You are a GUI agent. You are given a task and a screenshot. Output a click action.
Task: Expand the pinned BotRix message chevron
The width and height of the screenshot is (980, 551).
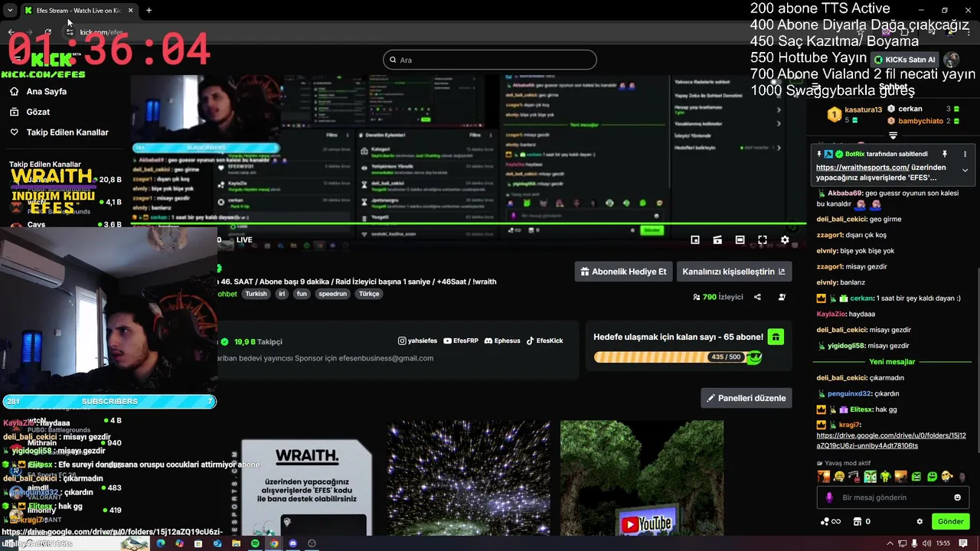click(965, 170)
